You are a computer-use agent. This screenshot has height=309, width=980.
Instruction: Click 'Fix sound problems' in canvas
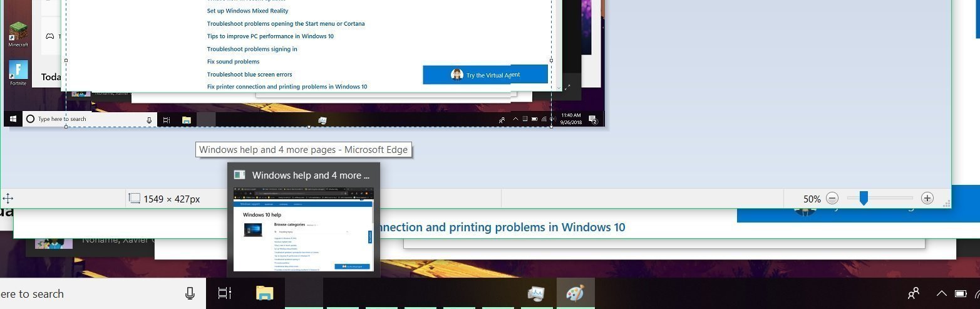tap(234, 61)
